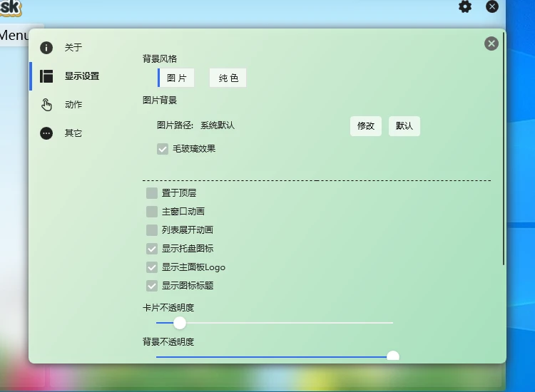Uncheck 显示托盘图标 option
Image resolution: width=535 pixels, height=392 pixels.
point(152,249)
